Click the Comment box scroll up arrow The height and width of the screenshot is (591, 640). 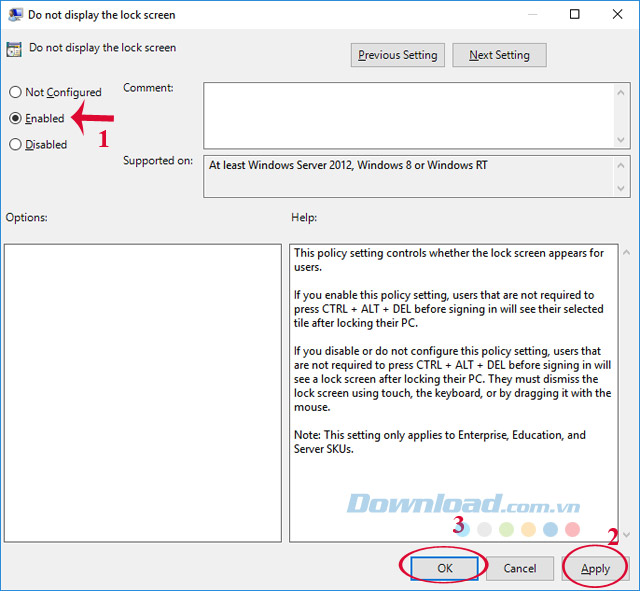[621, 93]
